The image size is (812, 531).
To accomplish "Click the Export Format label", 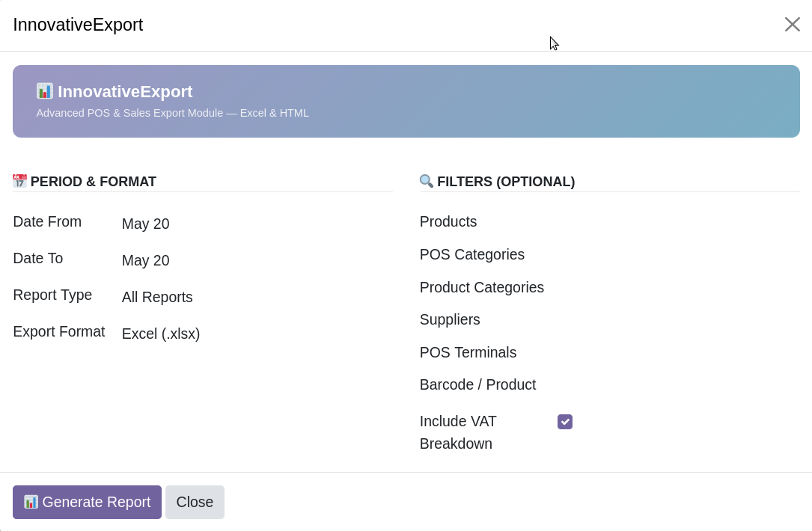I will coord(59,332).
